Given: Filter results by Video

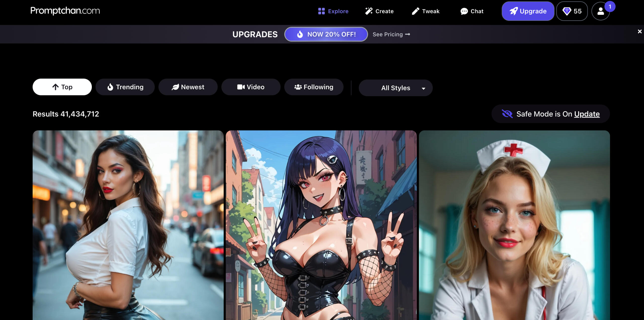Looking at the screenshot, I should coord(251,87).
